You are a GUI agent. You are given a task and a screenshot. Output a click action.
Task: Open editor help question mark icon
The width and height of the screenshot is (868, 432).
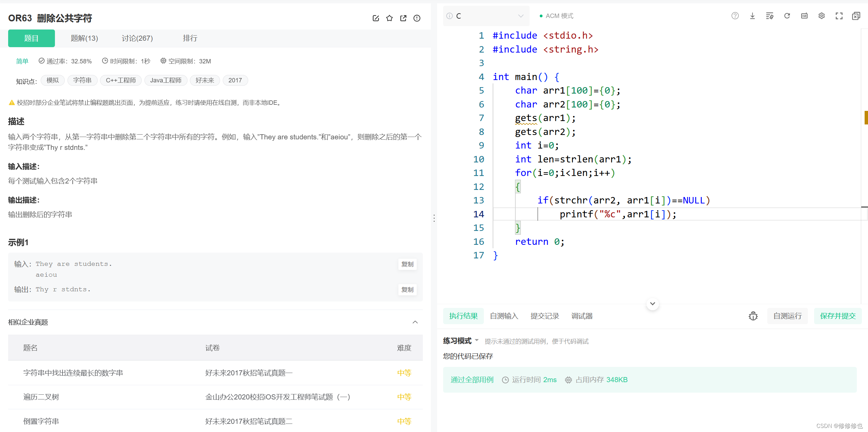735,16
